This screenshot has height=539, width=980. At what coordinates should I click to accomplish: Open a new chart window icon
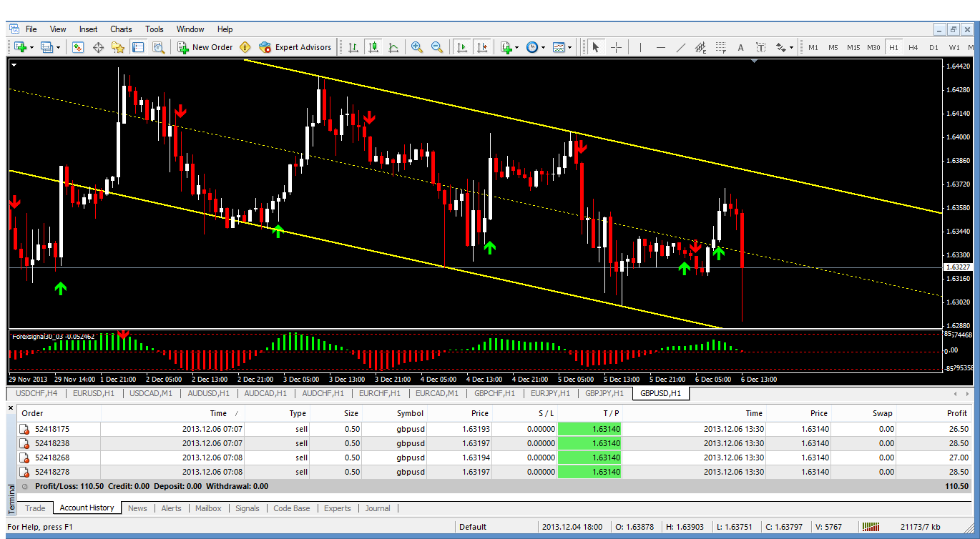coord(20,47)
